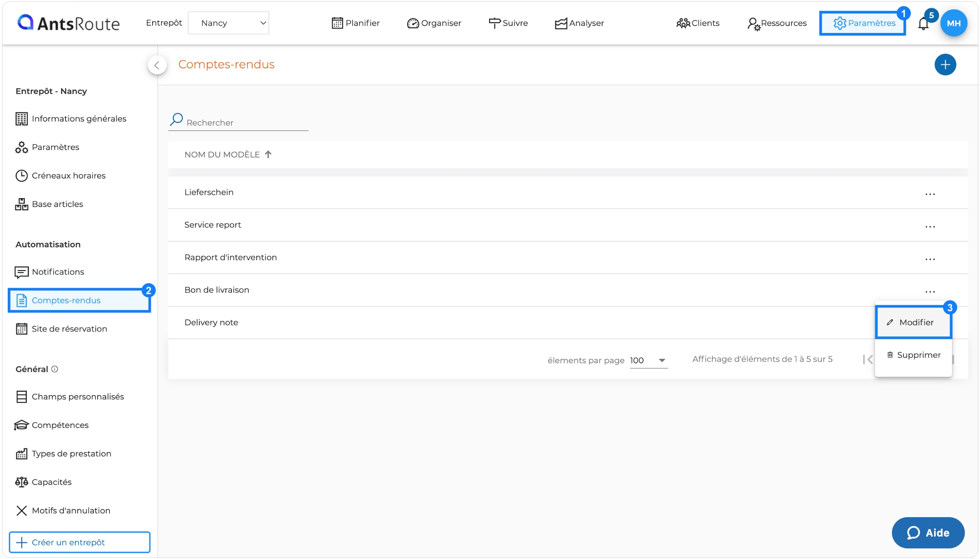Screen dimensions: 980x559
Task: Go to first page of results
Action: (867, 360)
